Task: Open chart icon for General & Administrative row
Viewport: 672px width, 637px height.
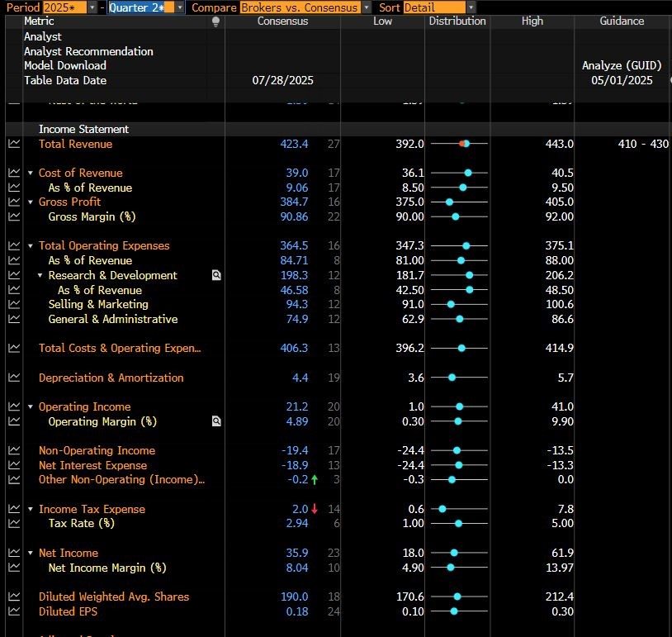Action: (14, 319)
